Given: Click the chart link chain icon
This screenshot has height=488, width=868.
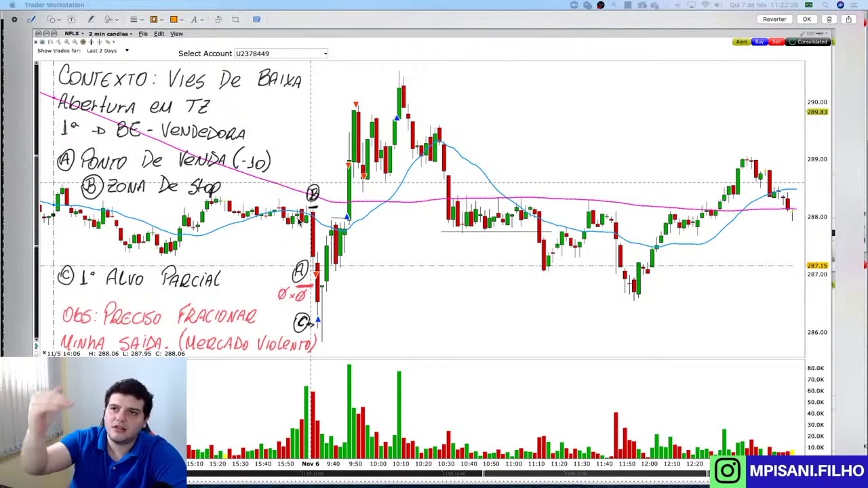Looking at the screenshot, I should tap(810, 33).
